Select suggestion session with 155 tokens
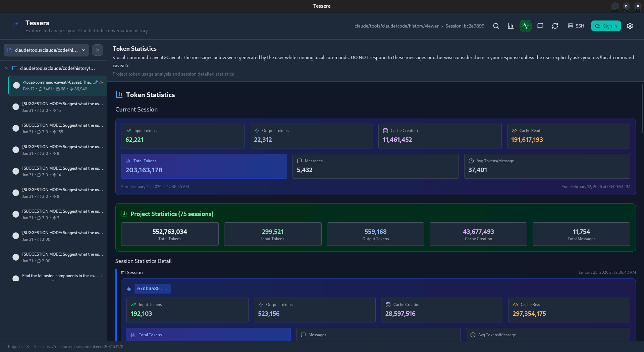The width and height of the screenshot is (644, 352). pos(58,129)
